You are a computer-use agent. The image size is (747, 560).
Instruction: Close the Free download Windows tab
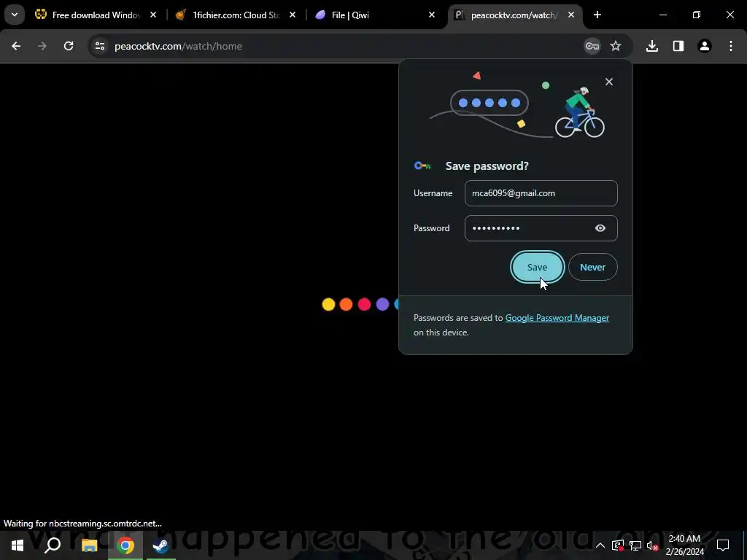[153, 15]
